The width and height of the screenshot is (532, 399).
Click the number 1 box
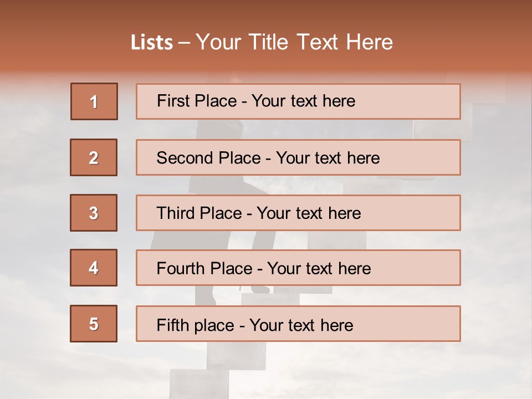tap(94, 101)
